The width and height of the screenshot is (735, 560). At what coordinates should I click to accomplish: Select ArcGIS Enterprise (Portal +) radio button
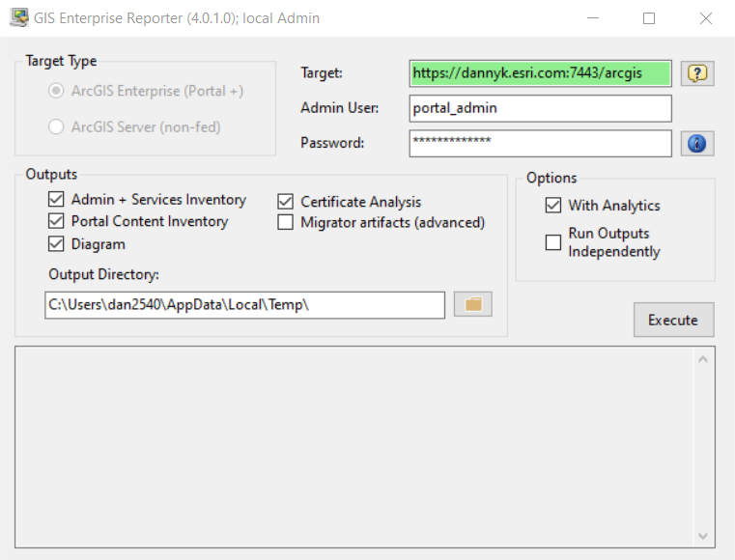pos(56,91)
